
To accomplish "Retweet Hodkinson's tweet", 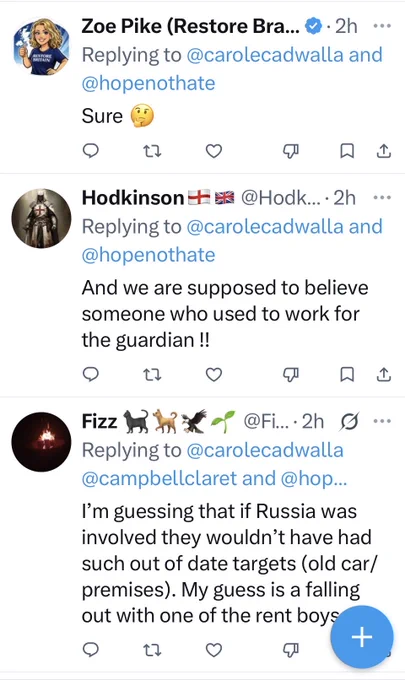I will (152, 374).
